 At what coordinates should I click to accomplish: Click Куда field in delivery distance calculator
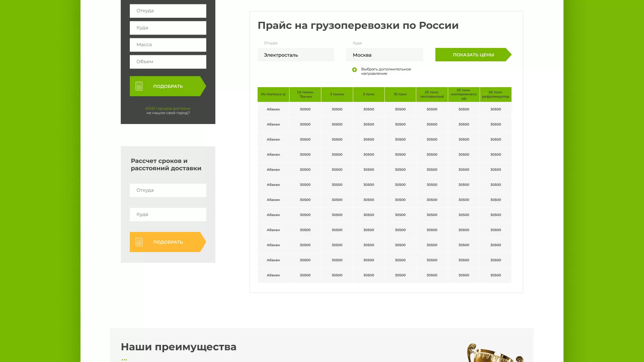coord(168,214)
